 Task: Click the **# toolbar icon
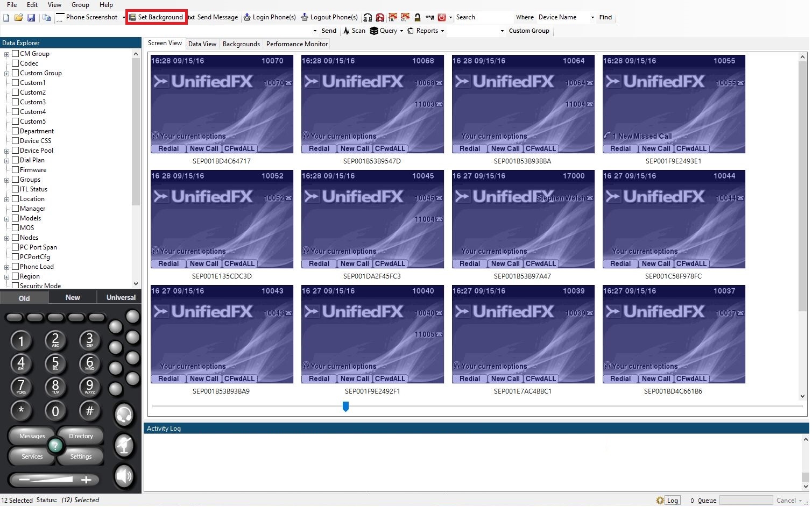pyautogui.click(x=429, y=17)
